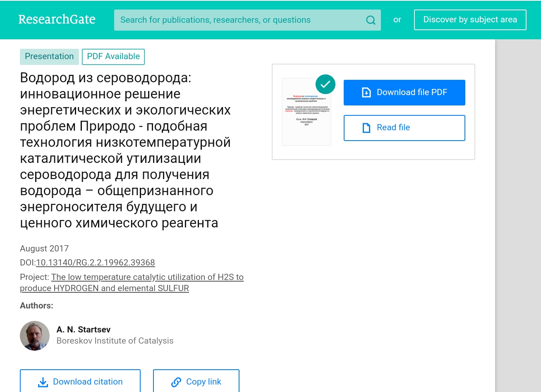Open Discover by subject area
The width and height of the screenshot is (541, 392).
coord(470,20)
